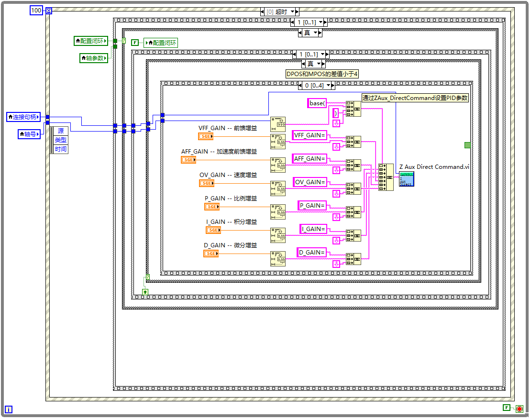Click the 配置闭环 local variable read terminal
Screen dimensions: 531x420
tap(91, 41)
